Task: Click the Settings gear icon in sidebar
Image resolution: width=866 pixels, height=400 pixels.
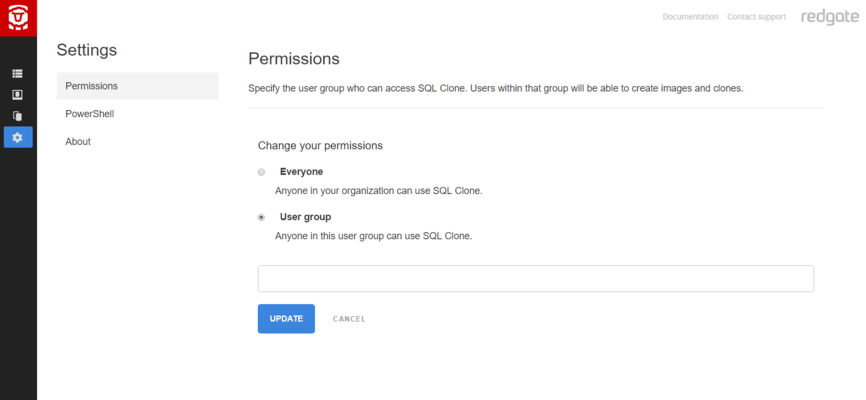Action: pyautogui.click(x=18, y=137)
